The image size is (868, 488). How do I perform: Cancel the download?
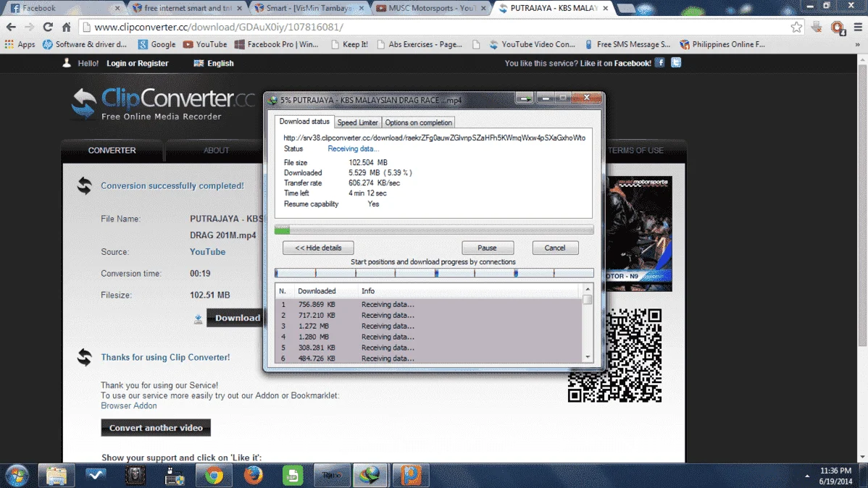point(555,248)
